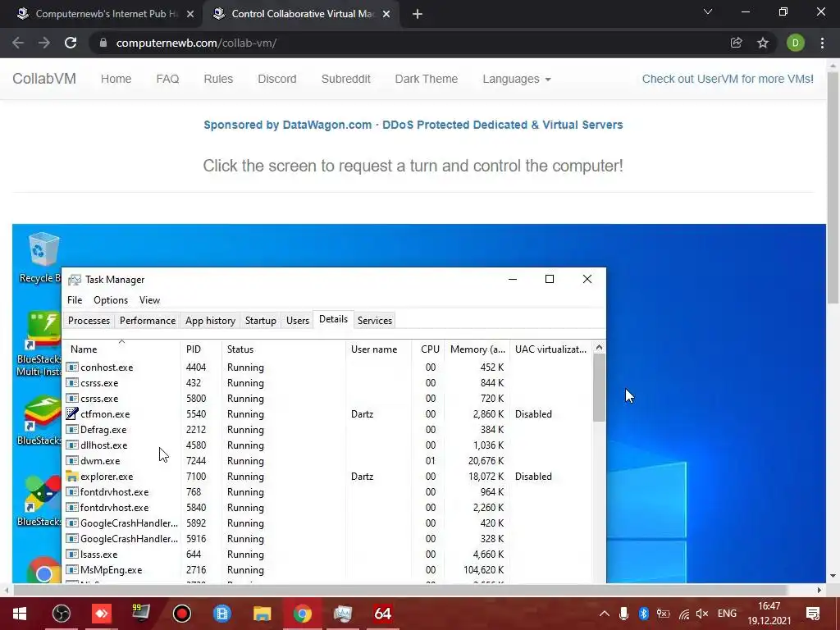Screen dimensions: 840x630
Task: Open OBS Studio from the taskbar
Action: pos(62,614)
